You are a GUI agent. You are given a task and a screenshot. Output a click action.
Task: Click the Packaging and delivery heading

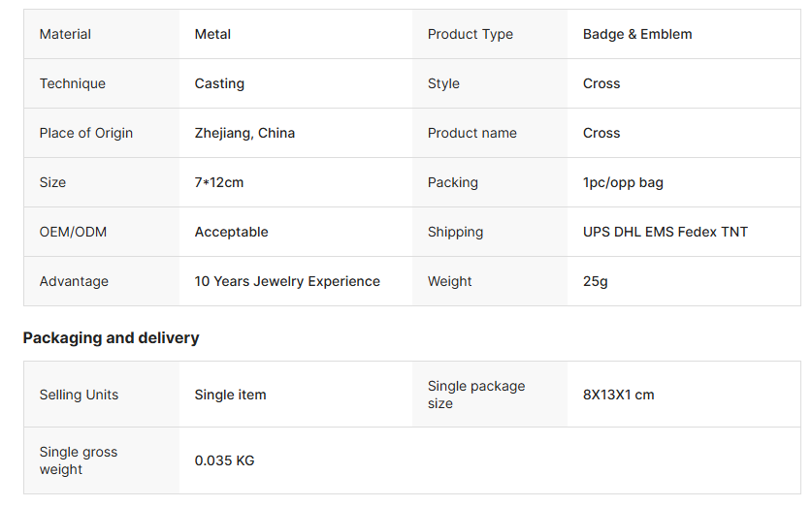click(x=111, y=337)
